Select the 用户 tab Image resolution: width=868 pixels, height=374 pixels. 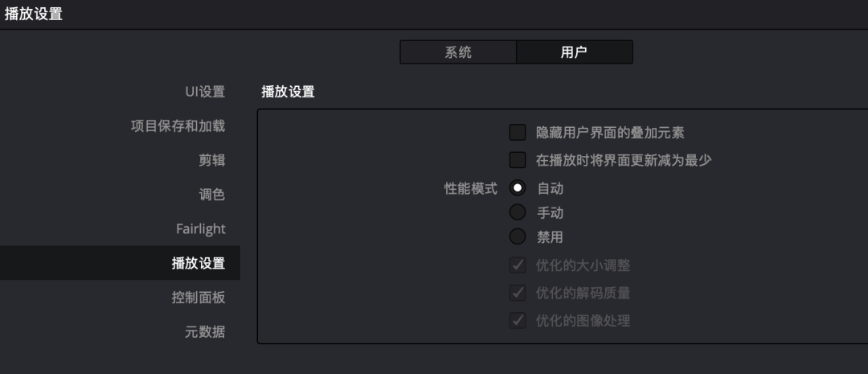[574, 52]
